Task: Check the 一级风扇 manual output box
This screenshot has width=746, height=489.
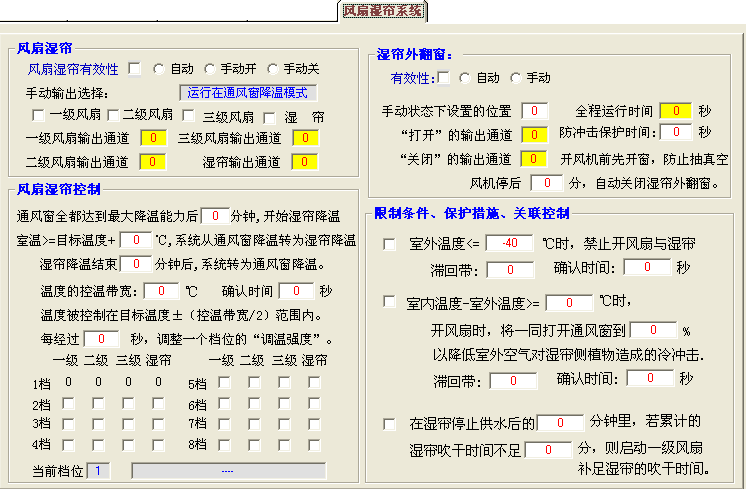Action: point(39,116)
